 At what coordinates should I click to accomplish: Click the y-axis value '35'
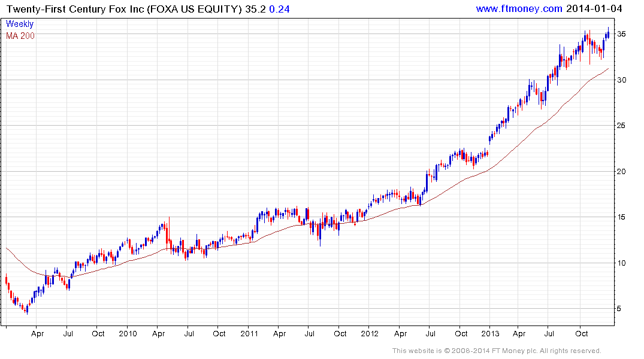(621, 34)
